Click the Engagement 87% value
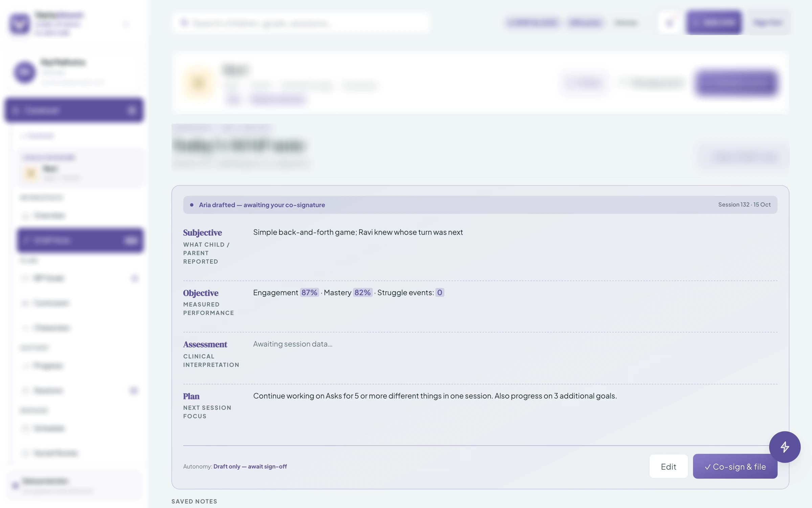 [309, 293]
